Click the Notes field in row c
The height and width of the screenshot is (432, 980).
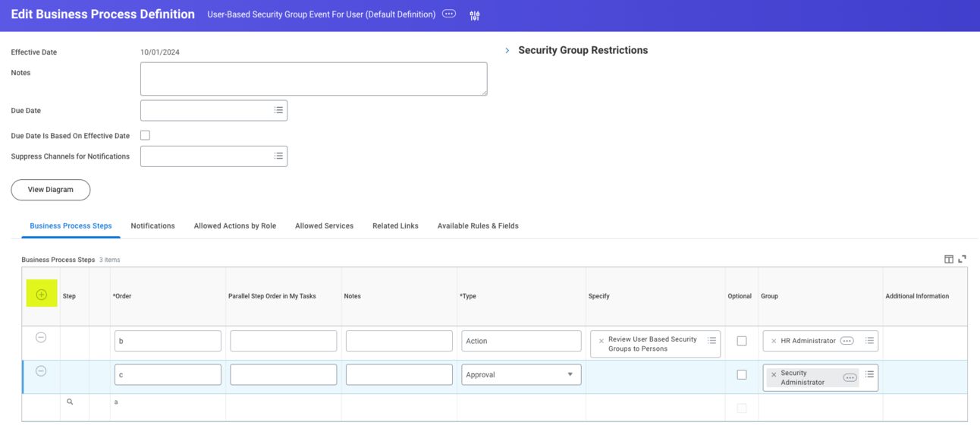pos(399,374)
